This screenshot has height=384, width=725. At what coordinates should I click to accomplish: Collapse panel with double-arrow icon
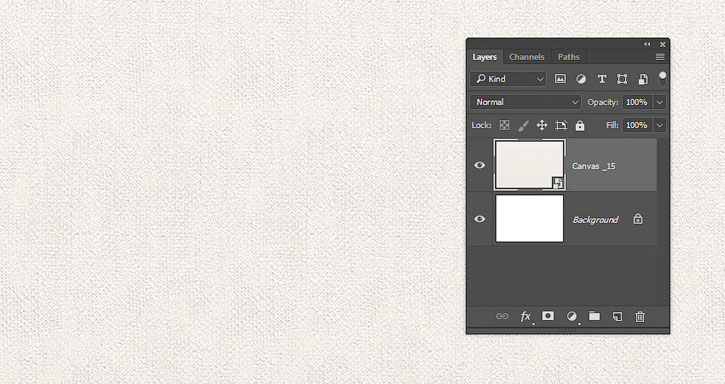(647, 44)
